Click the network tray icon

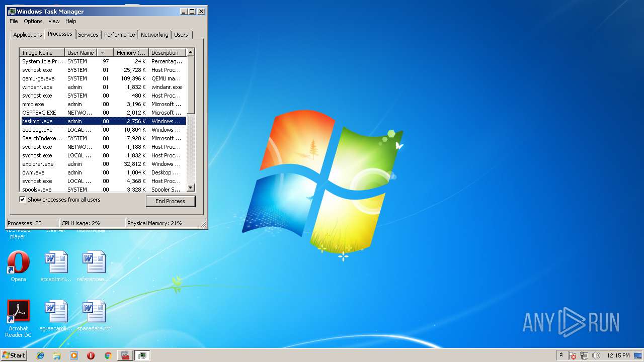click(x=584, y=355)
